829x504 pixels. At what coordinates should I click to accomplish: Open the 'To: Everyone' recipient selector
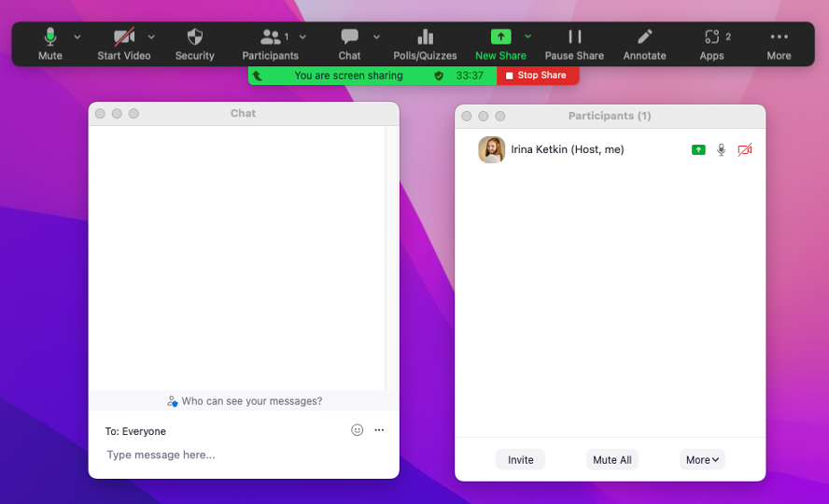coord(135,431)
